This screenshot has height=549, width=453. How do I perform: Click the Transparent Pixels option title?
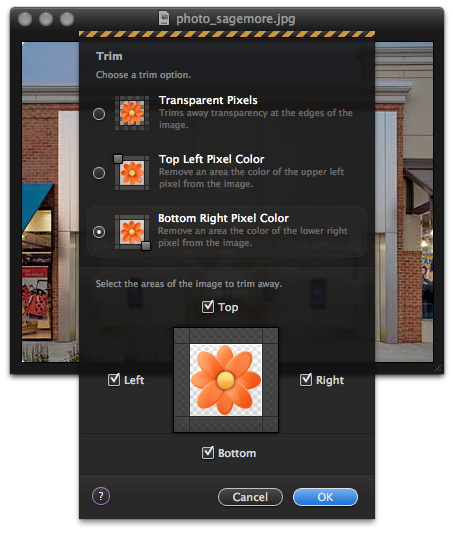pos(208,100)
